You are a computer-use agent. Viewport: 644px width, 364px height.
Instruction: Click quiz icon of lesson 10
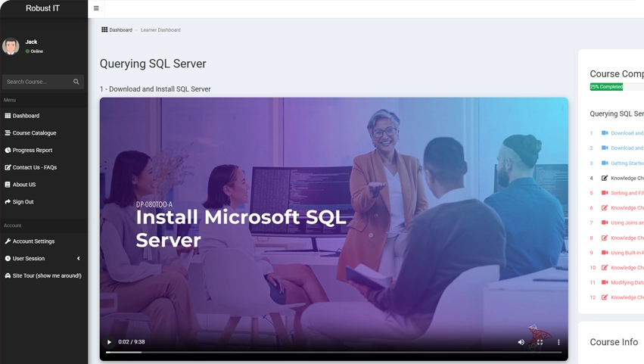(605, 267)
